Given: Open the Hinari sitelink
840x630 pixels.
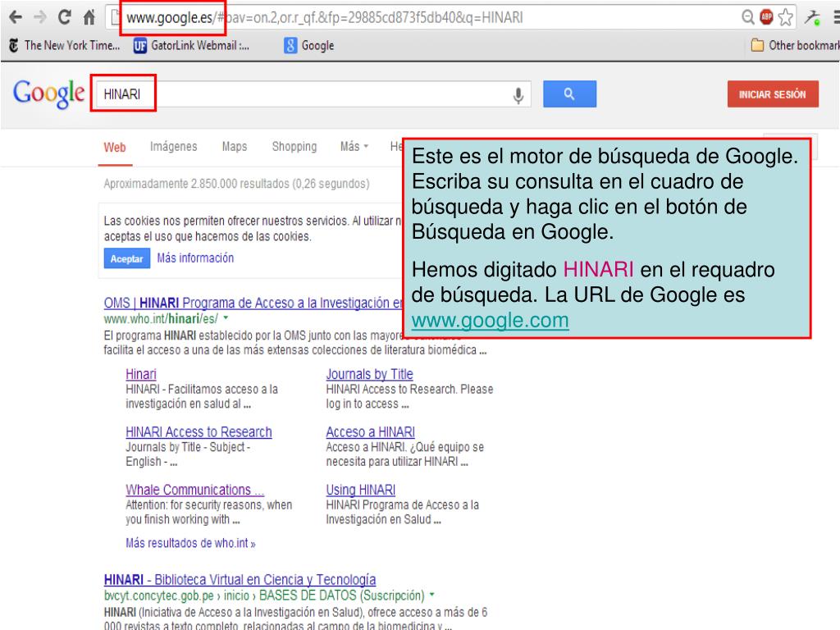Looking at the screenshot, I should coord(141,374).
